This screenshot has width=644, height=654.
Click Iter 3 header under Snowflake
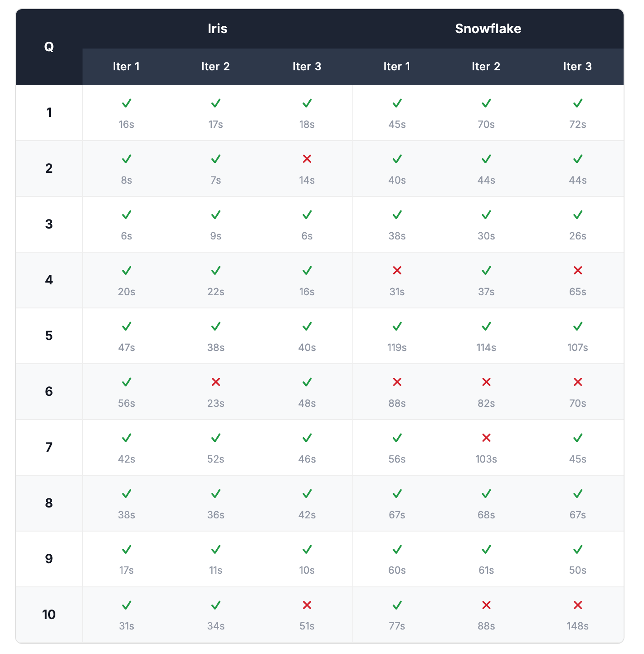pyautogui.click(x=577, y=66)
